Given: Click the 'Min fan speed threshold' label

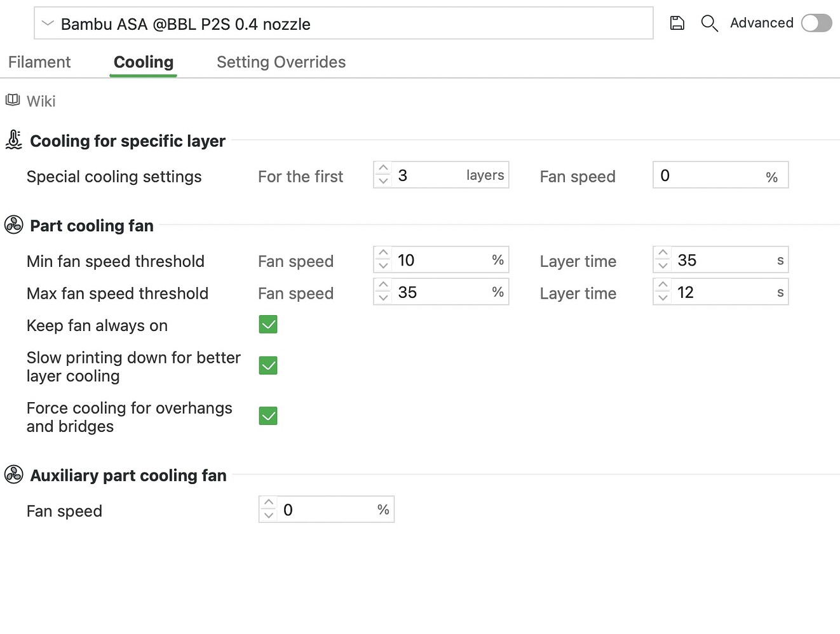Looking at the screenshot, I should [116, 261].
